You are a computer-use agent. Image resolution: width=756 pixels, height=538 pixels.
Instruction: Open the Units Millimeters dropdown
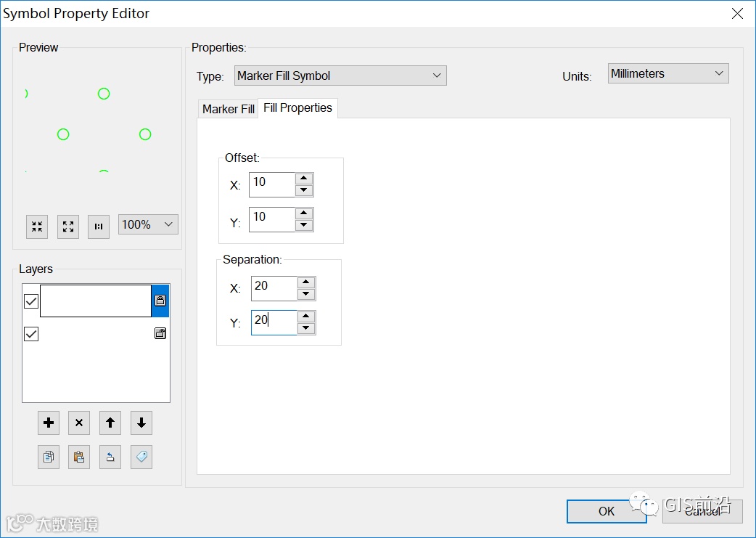[x=668, y=73]
